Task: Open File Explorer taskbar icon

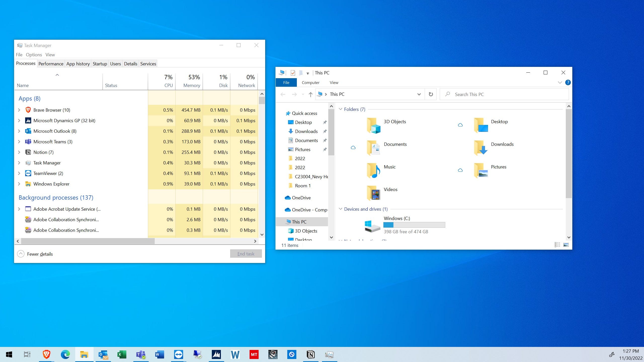Action: click(84, 354)
